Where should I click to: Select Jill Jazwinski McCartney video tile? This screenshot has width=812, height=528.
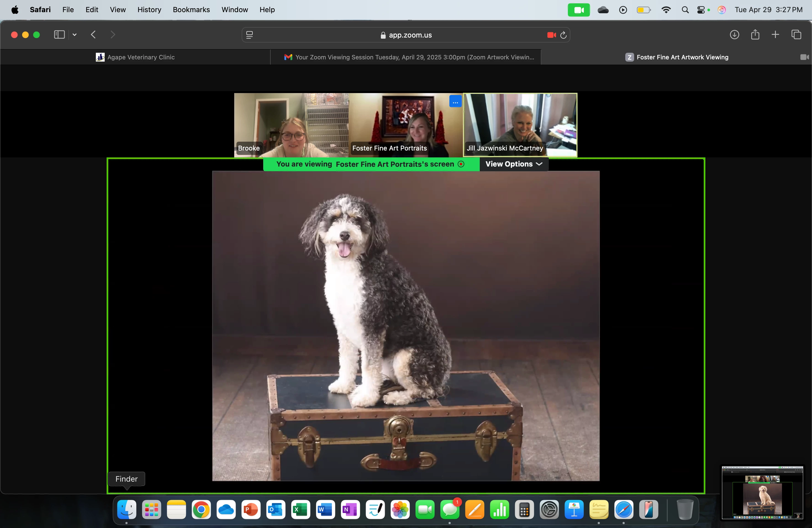[x=520, y=125]
